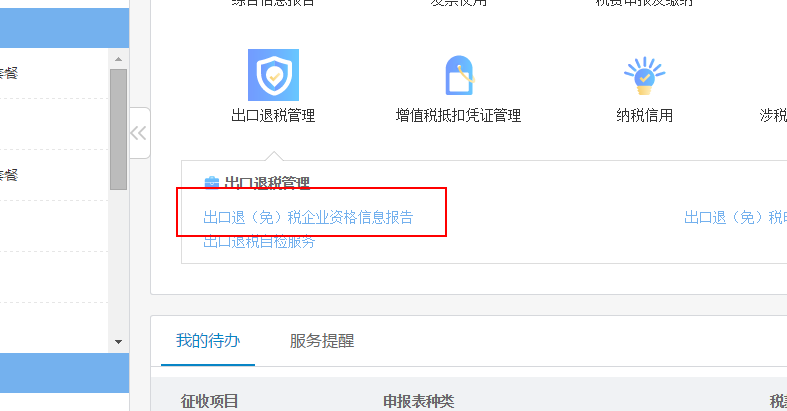Open the 出口退税管理 shield icon
Viewport: 787px width, 411px height.
(x=274, y=75)
